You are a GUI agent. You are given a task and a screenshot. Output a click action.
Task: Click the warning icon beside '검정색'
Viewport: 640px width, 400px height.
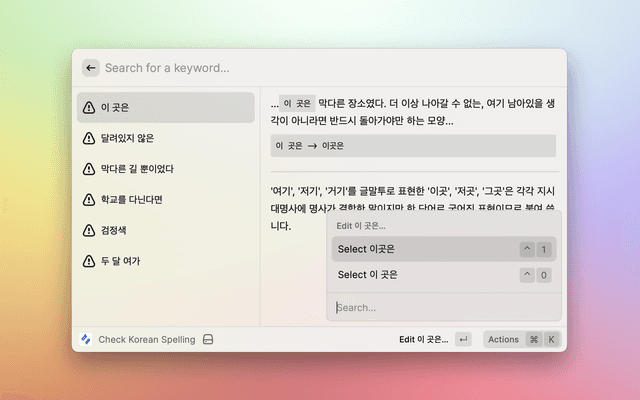tap(89, 231)
